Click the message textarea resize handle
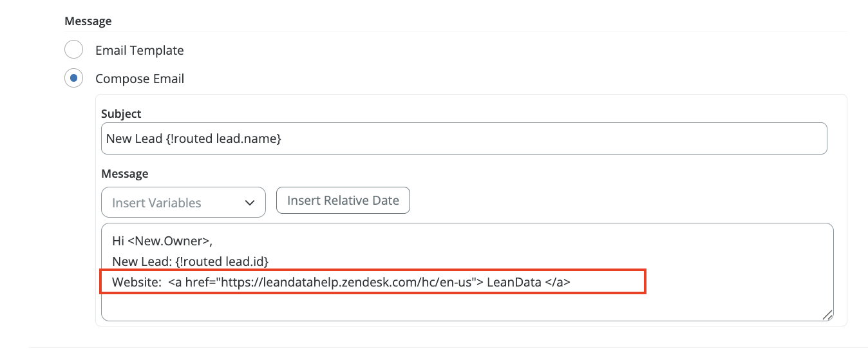Screen dimensions: 868x349 (827, 314)
